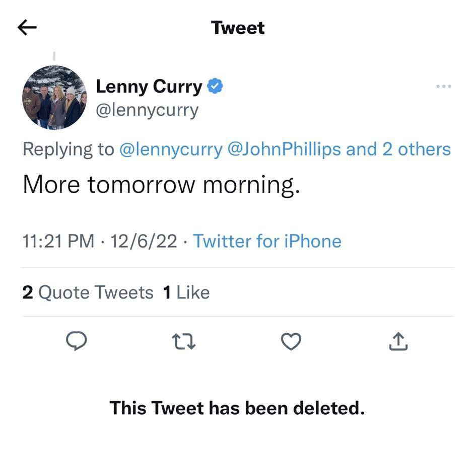476x459 pixels.
Task: Open the @JohnPhillips mention link
Action: 284,149
